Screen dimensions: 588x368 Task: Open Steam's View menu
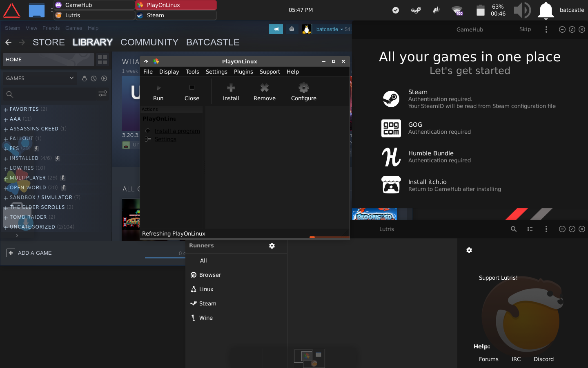point(31,28)
